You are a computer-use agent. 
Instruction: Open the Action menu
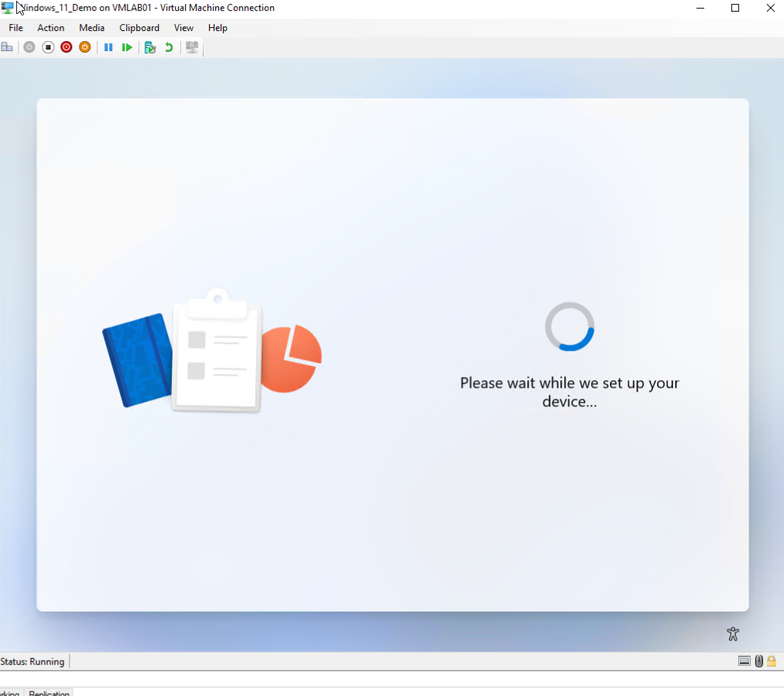coord(50,28)
